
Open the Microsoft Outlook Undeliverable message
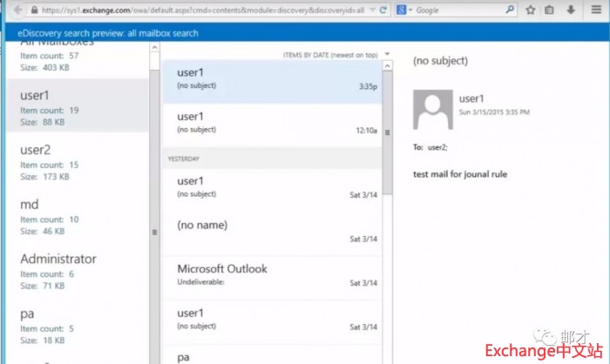(271, 274)
